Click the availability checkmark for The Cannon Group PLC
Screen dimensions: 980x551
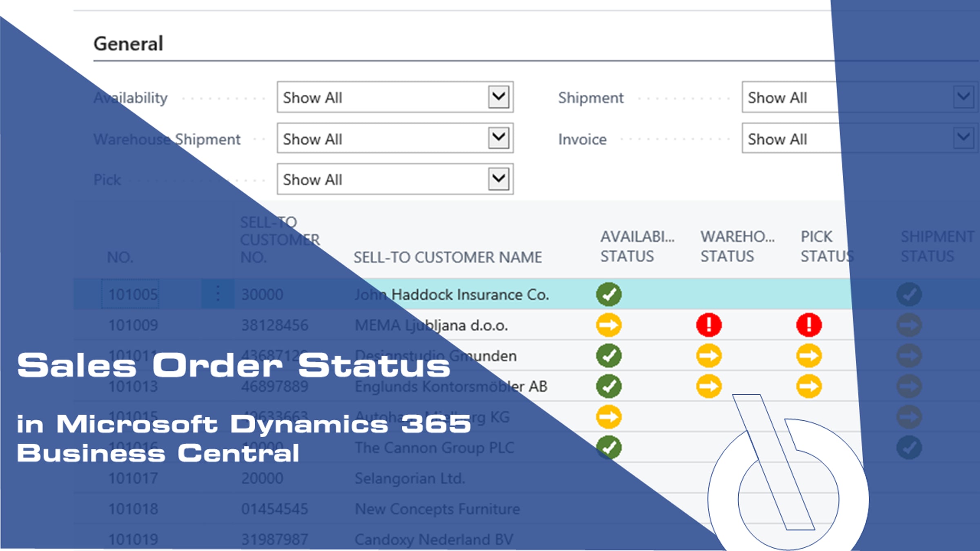pyautogui.click(x=608, y=447)
